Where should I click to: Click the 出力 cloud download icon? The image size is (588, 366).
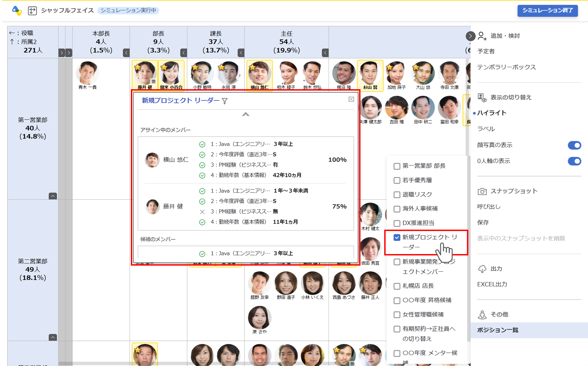(x=482, y=269)
